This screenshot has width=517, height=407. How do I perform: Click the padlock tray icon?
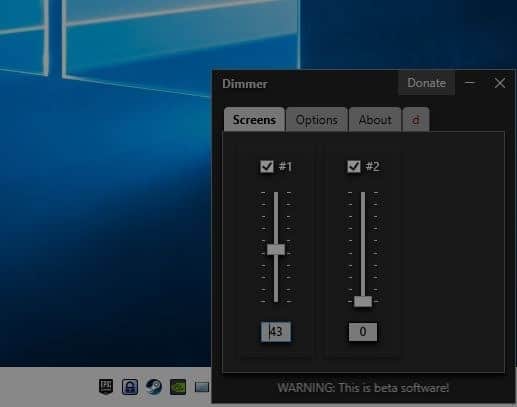(130, 387)
